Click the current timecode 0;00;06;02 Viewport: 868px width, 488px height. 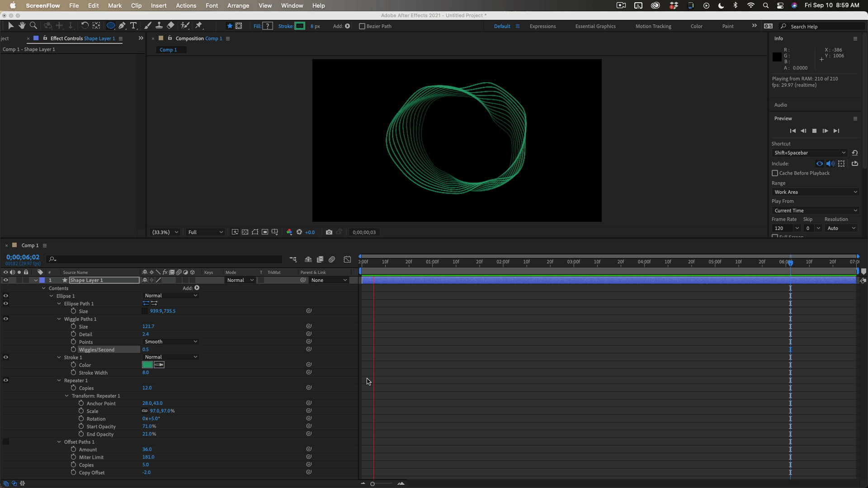(x=23, y=257)
